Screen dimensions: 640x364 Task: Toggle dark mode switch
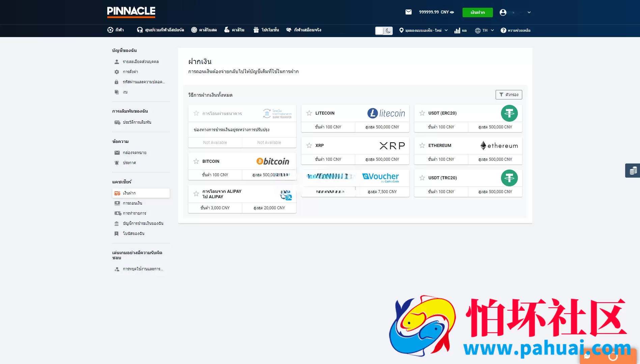tap(384, 31)
